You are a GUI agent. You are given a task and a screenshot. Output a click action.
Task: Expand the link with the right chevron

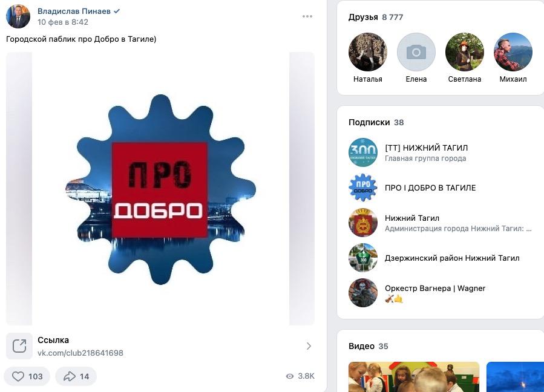(309, 346)
